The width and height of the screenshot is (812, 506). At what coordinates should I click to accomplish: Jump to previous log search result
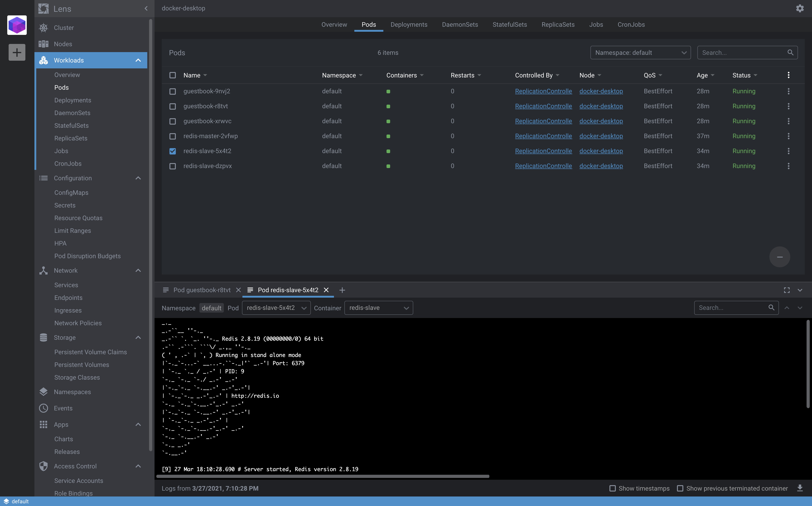(x=787, y=308)
